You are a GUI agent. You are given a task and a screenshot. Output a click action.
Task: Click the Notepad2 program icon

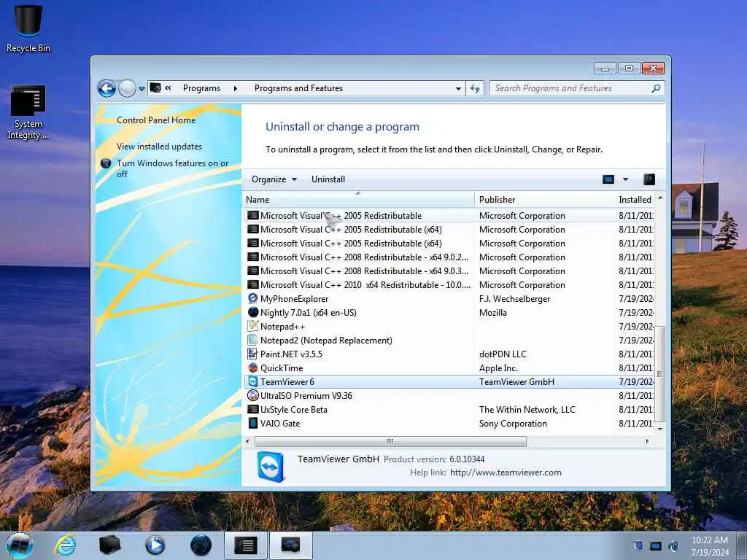(x=253, y=340)
